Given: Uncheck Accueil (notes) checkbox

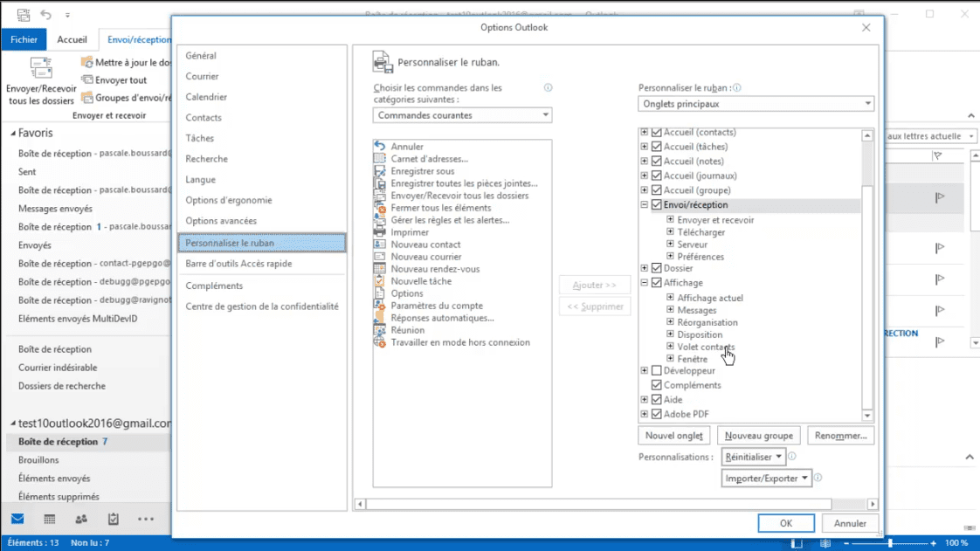Looking at the screenshot, I should click(x=656, y=161).
